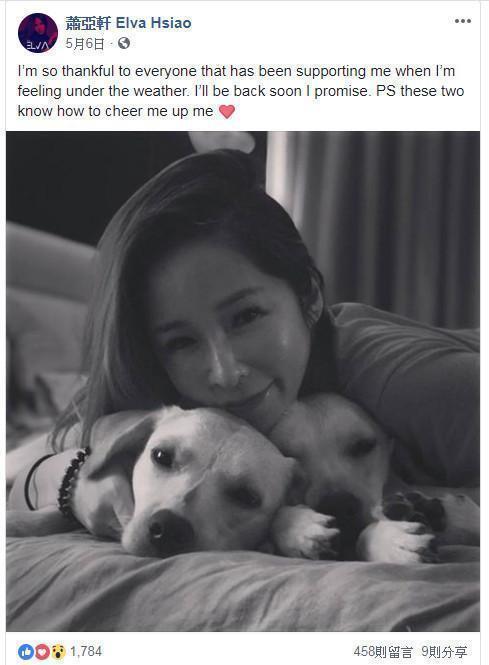Click the post text line "know how to cheer"
Screen dimensions: 489x665
tap(115, 111)
